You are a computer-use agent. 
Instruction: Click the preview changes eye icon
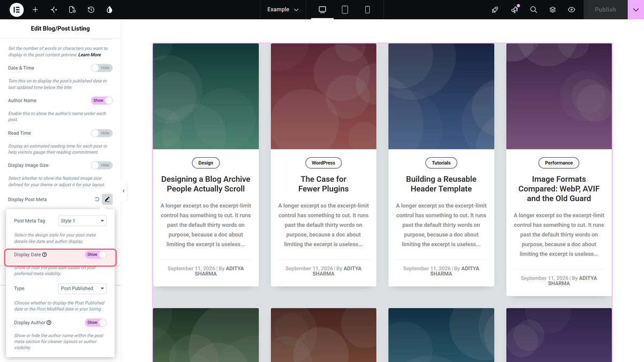tap(572, 10)
